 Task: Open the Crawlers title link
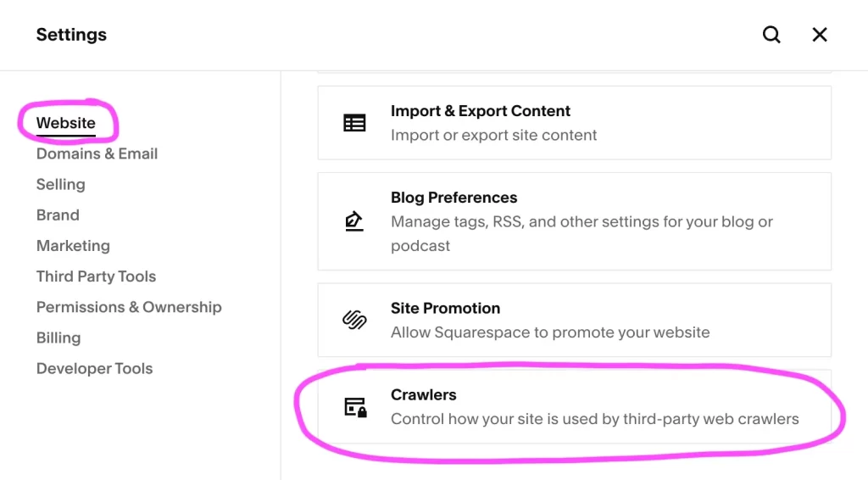click(423, 394)
